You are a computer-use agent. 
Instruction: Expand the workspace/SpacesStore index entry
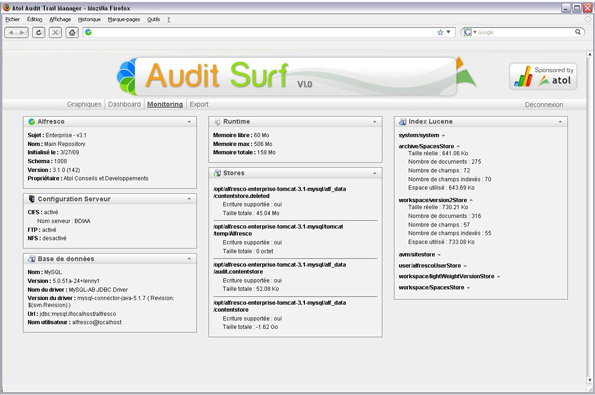[468, 288]
